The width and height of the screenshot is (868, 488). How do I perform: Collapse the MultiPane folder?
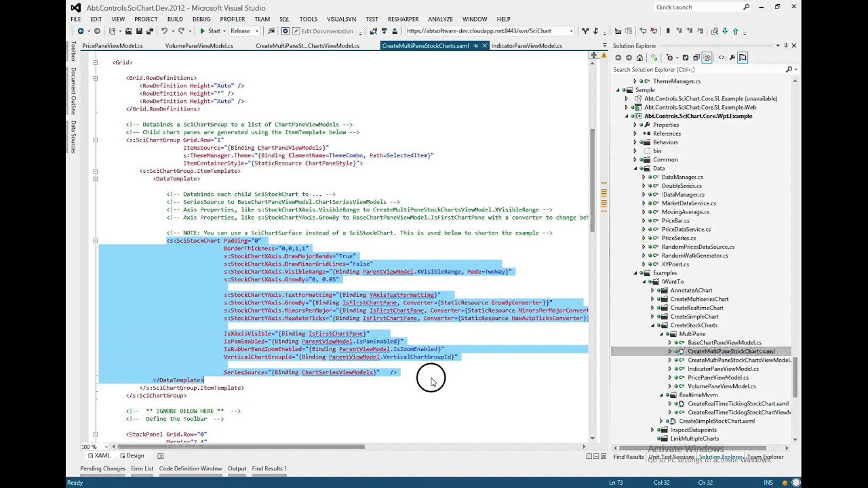point(662,334)
